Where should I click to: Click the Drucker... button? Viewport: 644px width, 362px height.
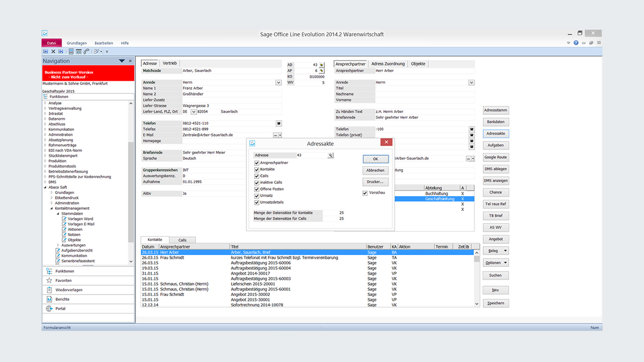[x=376, y=181]
